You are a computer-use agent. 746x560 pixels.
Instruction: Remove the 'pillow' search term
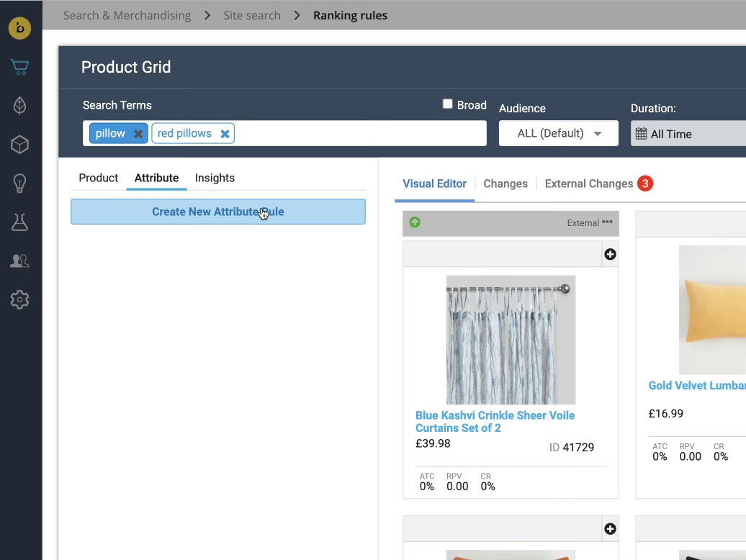tap(138, 134)
